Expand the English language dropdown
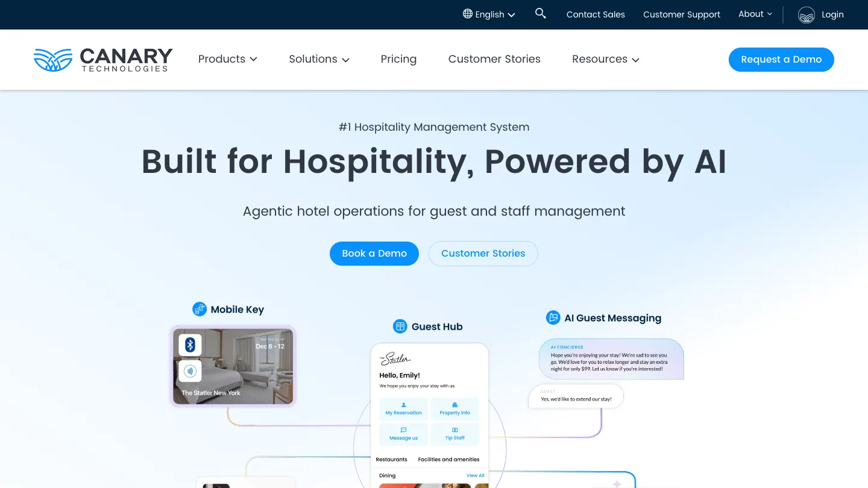The width and height of the screenshot is (868, 488). pos(489,14)
